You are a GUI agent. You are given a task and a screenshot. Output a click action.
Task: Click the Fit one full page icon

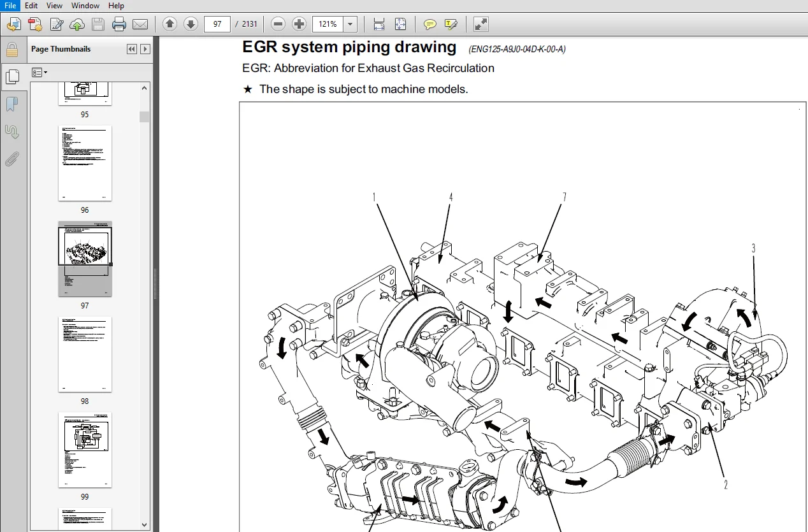tap(400, 24)
